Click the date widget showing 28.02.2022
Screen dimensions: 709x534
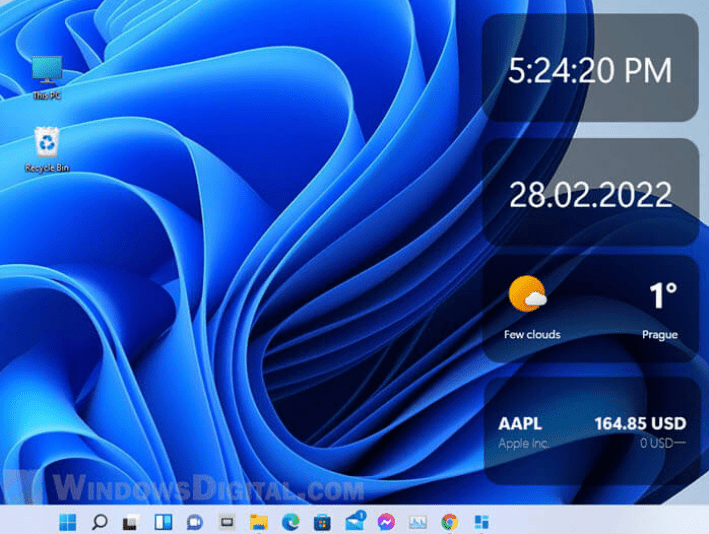590,193
